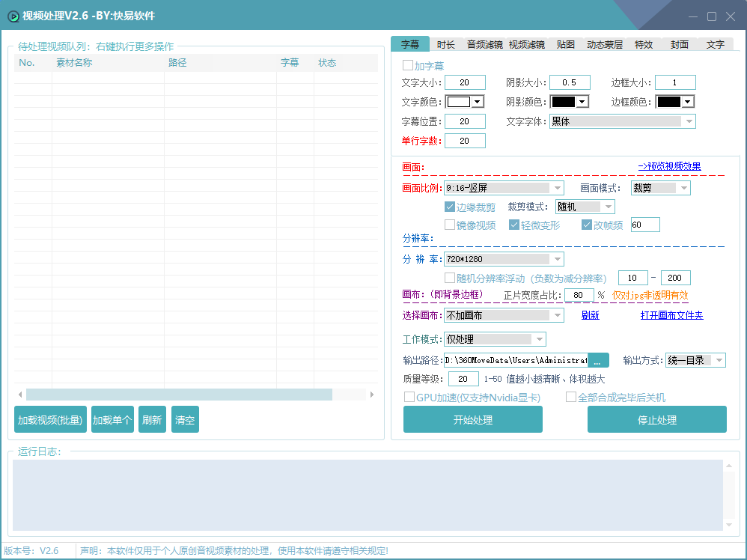Enable GPU加速 acceleration option
This screenshot has width=747, height=560.
click(x=409, y=397)
